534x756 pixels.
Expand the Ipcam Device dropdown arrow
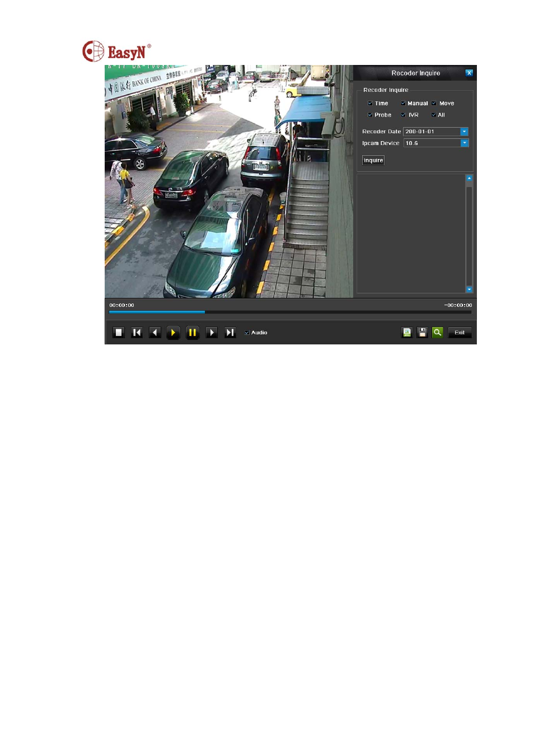pos(464,143)
